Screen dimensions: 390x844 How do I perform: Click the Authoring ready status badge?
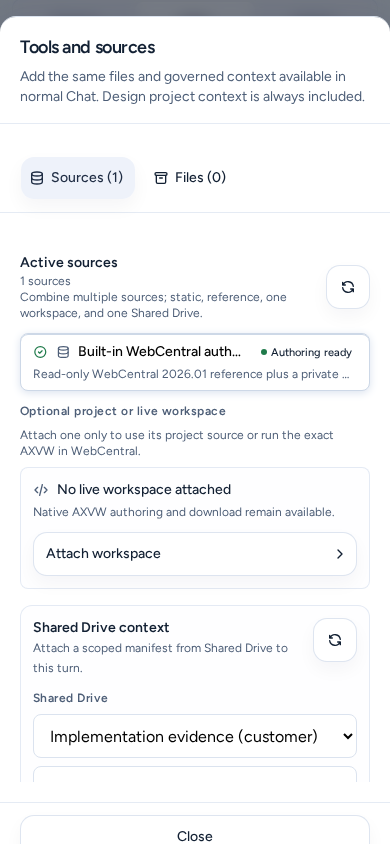tap(306, 353)
